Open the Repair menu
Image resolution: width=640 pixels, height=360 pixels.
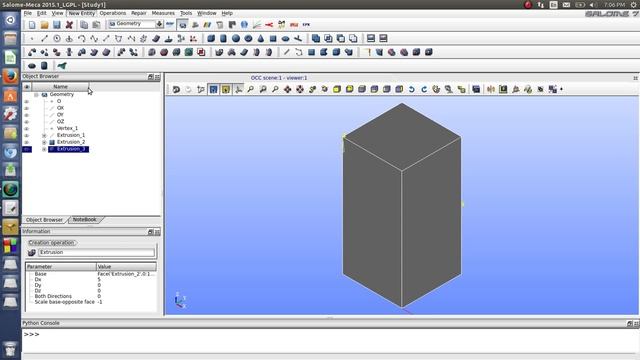click(x=139, y=13)
